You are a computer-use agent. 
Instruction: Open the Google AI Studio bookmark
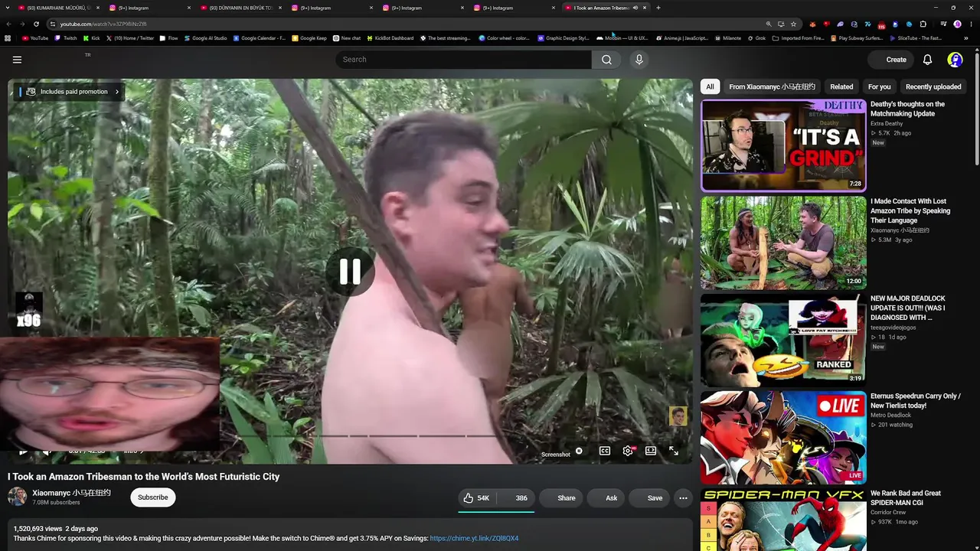pyautogui.click(x=205, y=37)
